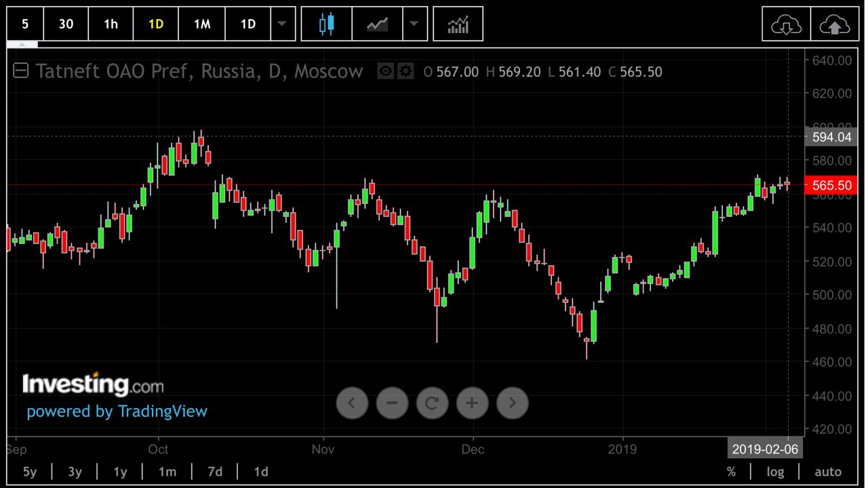Set the date range to 1d
This screenshot has width=868, height=488.
click(260, 472)
